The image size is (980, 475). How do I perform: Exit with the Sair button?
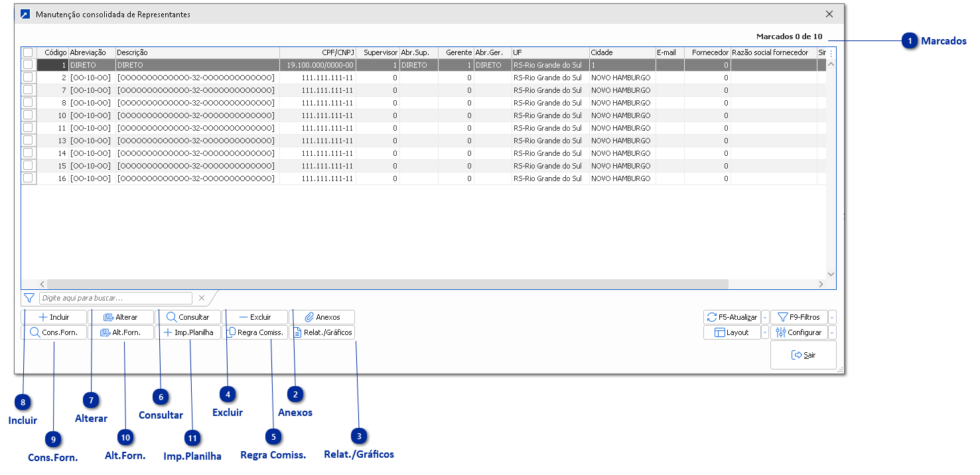coord(804,355)
